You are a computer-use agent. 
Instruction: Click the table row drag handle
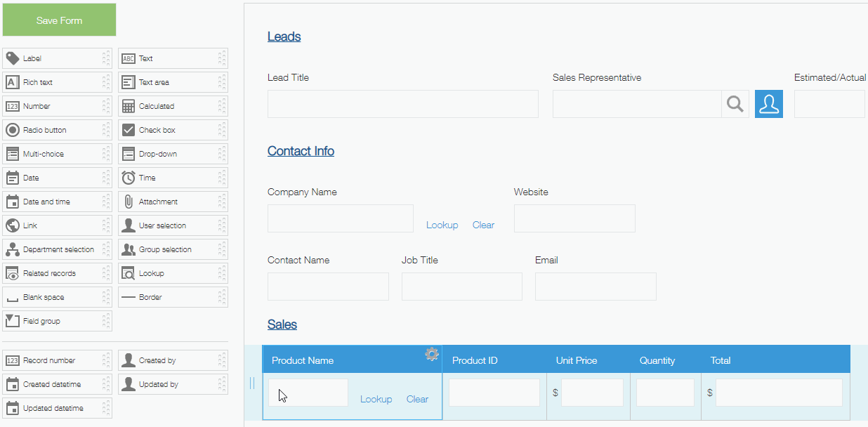252,383
